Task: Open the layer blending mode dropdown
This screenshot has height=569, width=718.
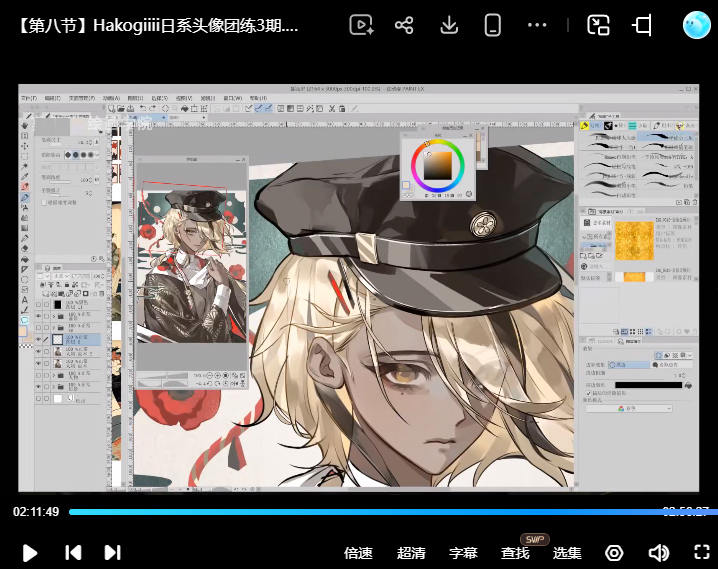Action: click(x=72, y=276)
